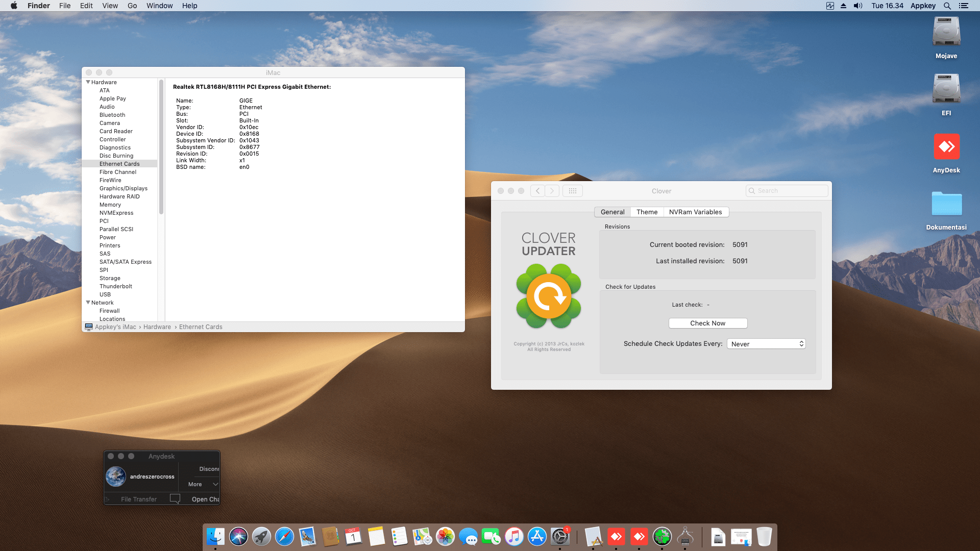980x551 pixels.
Task: Open the EFI drive on desktop
Action: click(946, 89)
